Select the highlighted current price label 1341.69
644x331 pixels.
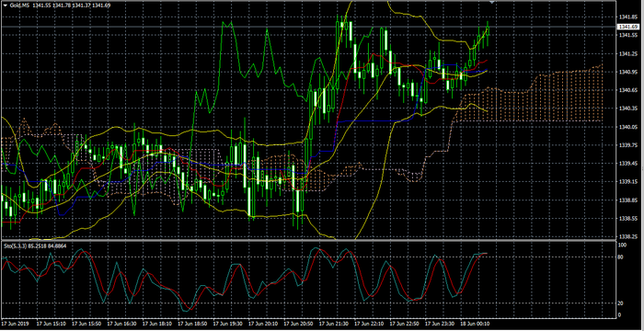[x=628, y=27]
